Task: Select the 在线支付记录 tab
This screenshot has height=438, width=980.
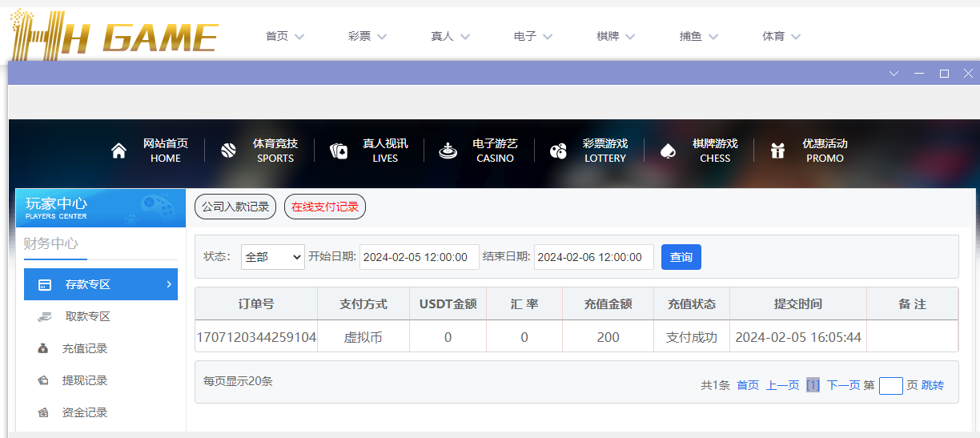Action: tap(324, 207)
